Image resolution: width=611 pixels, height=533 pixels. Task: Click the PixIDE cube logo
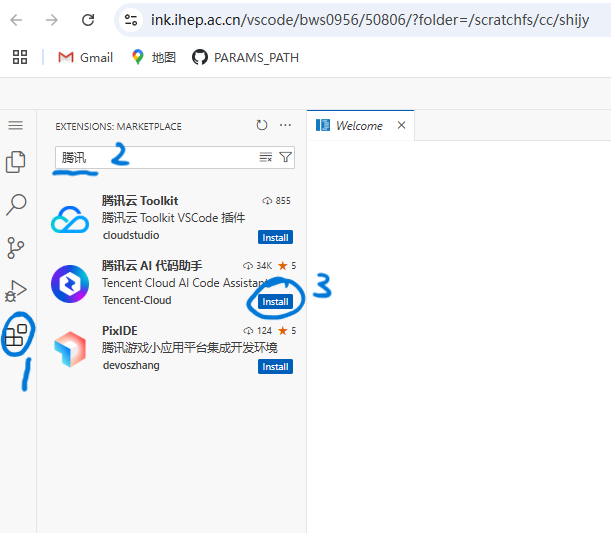coord(70,349)
